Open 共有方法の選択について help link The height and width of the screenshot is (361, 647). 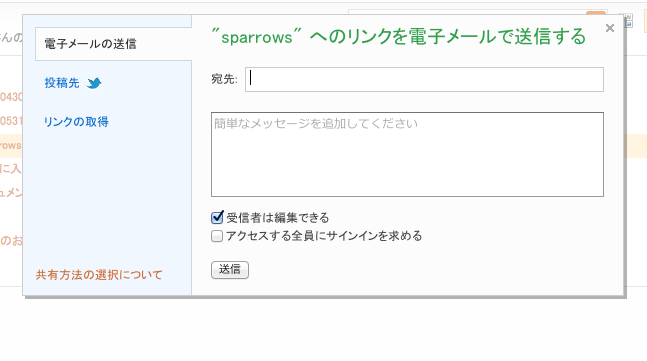[99, 275]
